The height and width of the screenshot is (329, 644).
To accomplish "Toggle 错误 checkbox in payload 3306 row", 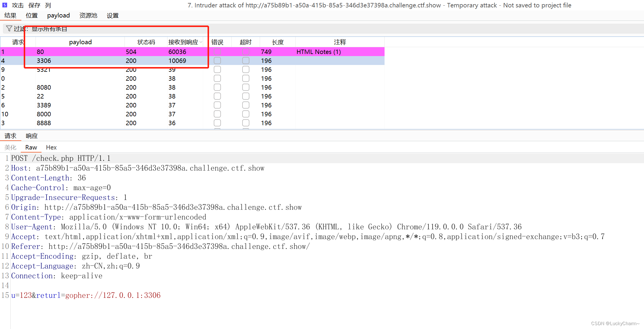I will pos(217,61).
